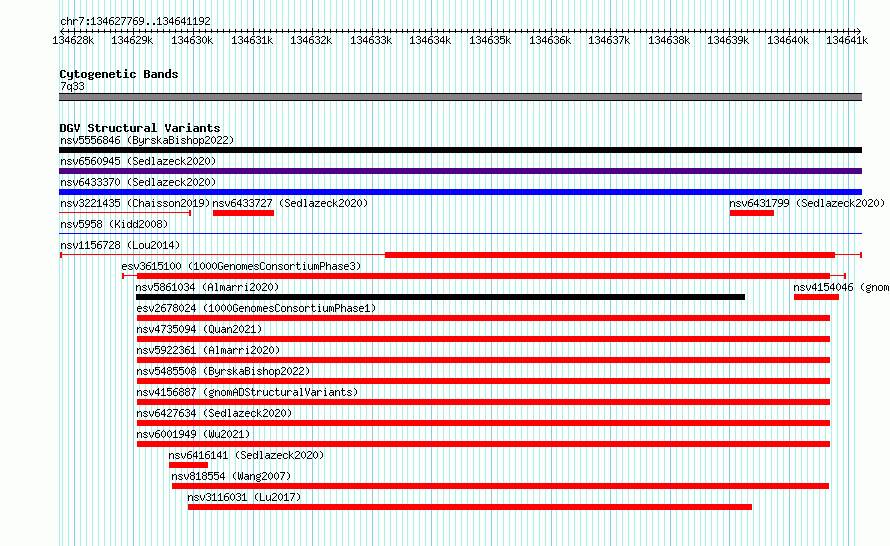This screenshot has width=890, height=546.
Task: Click the red nsv5922361 variant bar
Action: pyautogui.click(x=484, y=360)
